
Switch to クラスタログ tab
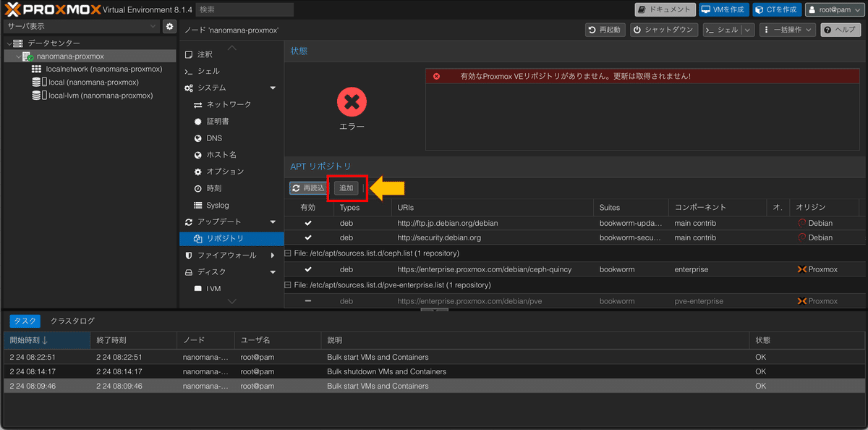click(x=72, y=321)
